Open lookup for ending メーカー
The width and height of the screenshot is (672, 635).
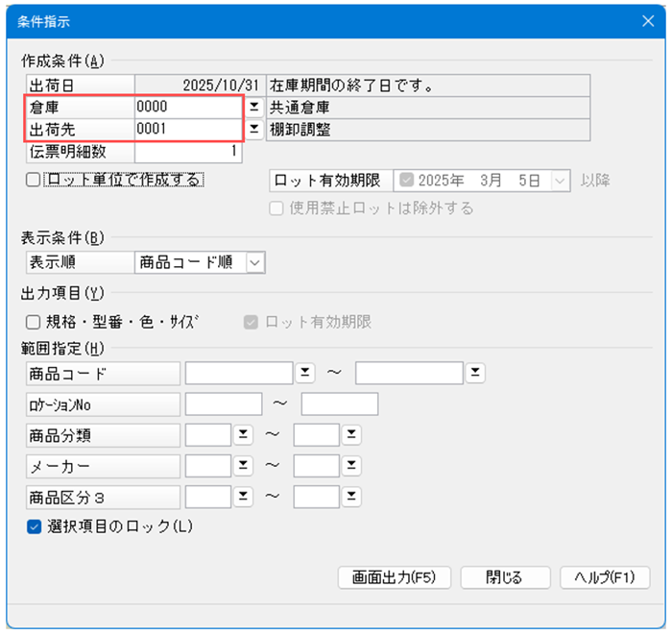[x=352, y=466]
